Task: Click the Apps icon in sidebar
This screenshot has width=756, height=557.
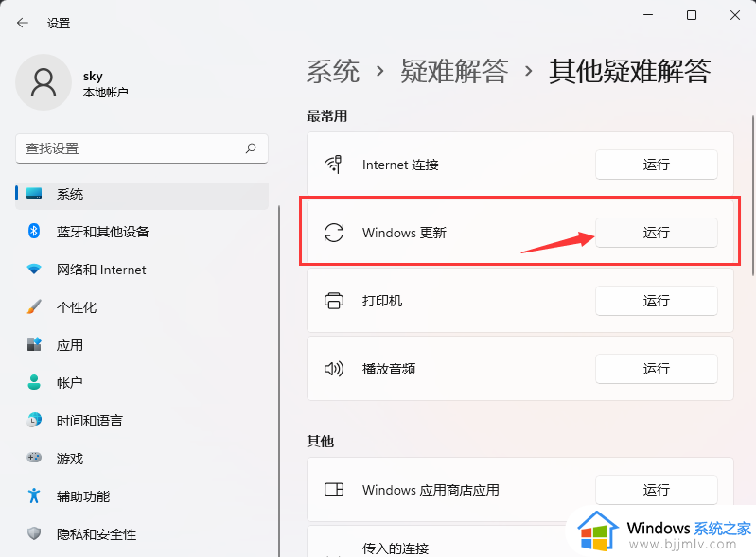Action: tap(34, 344)
